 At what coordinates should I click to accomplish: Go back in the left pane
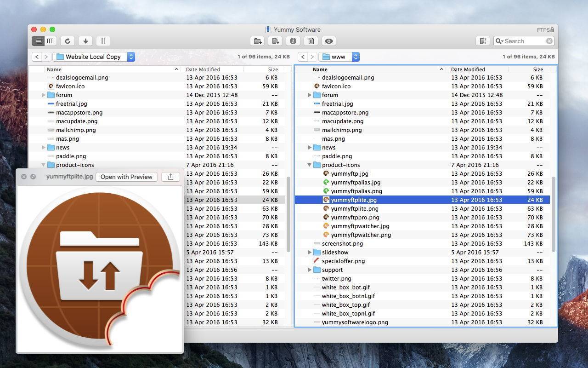37,57
